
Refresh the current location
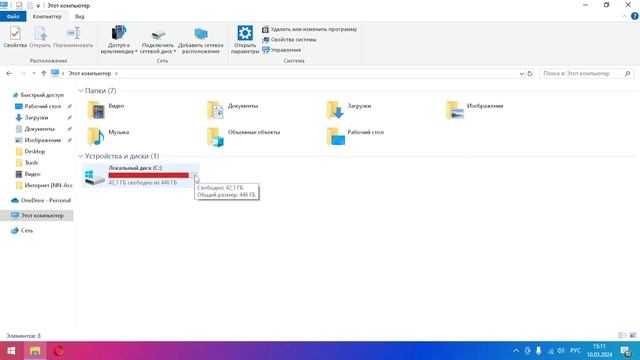click(x=530, y=73)
